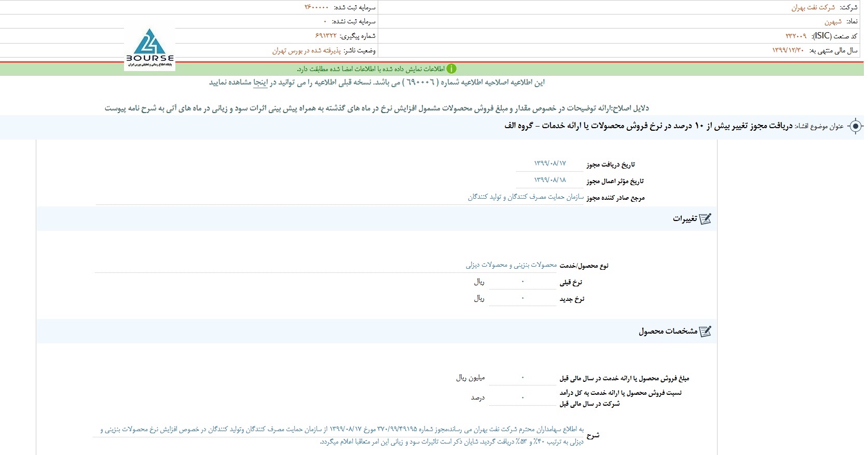Click the نرخ قبلی value field
This screenshot has height=455, width=868.
[522, 282]
